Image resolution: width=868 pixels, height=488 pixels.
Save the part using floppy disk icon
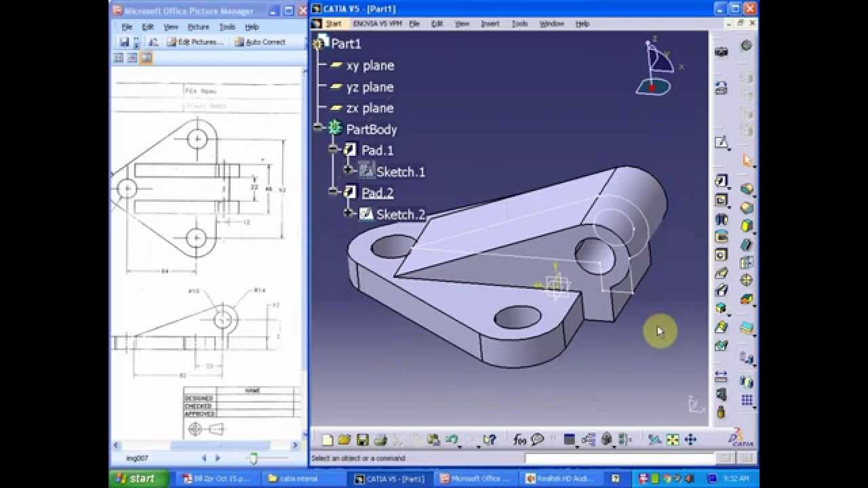(363, 440)
